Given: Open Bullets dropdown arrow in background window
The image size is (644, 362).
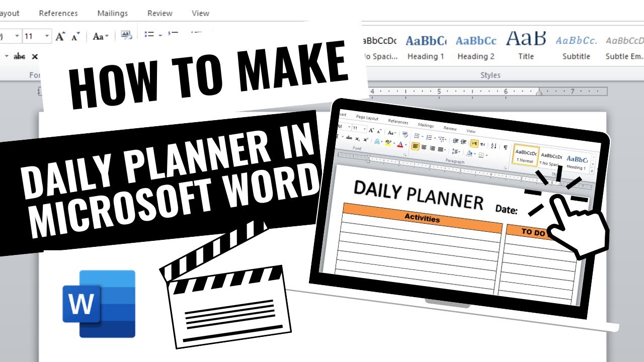Looking at the screenshot, I should coord(160,35).
